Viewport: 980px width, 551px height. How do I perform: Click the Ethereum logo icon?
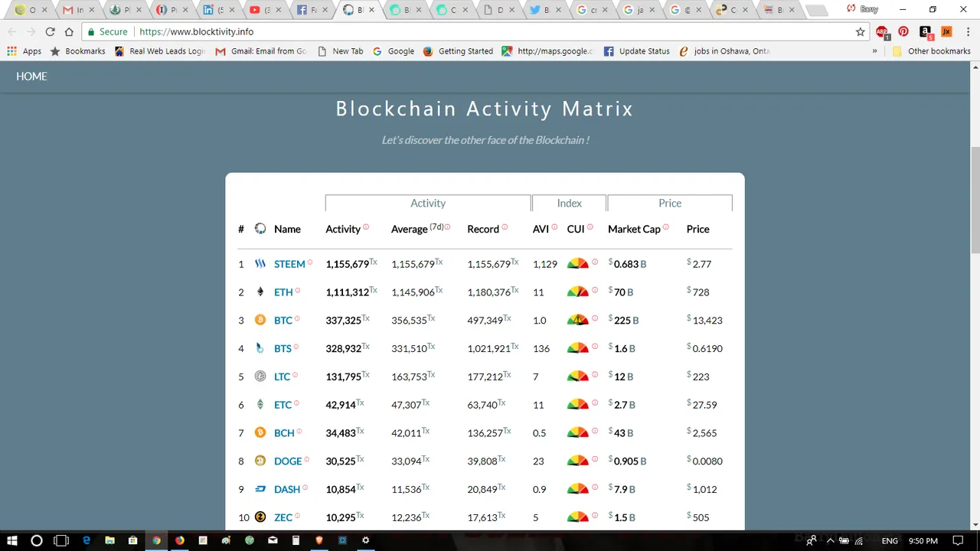tap(260, 292)
